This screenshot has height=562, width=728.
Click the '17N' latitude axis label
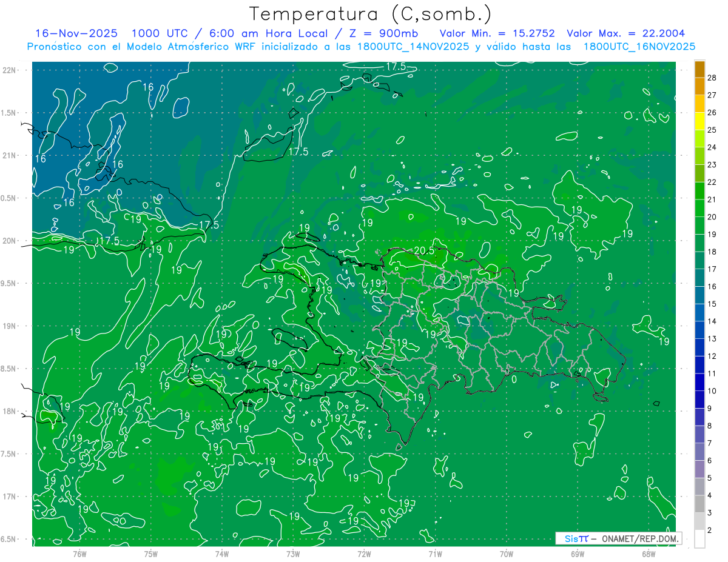[10, 497]
